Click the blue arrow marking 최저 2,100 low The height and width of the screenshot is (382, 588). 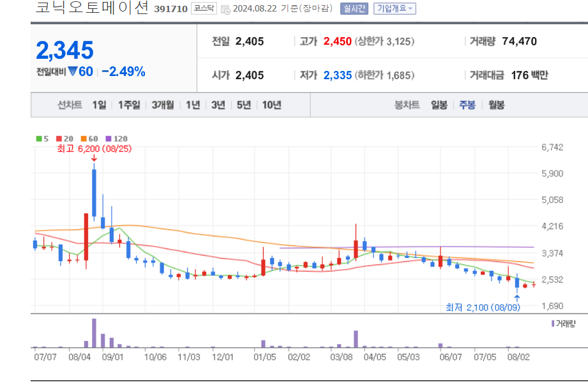tap(516, 296)
